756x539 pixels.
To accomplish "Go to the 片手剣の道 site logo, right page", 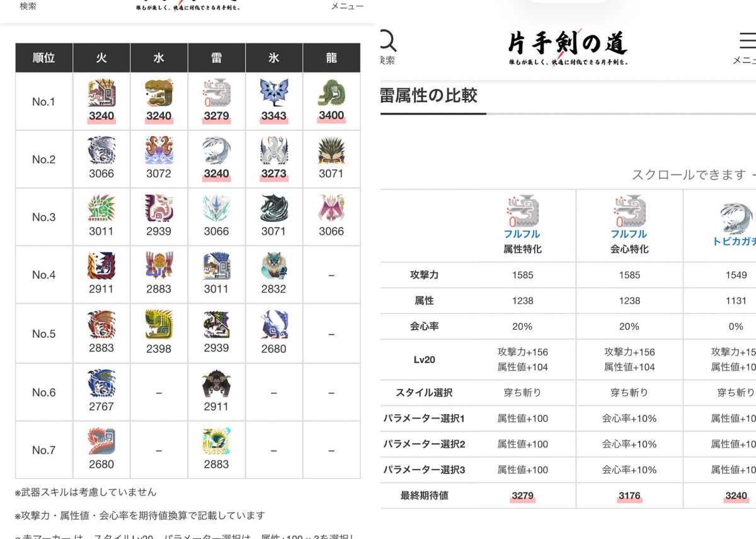I will click(568, 47).
